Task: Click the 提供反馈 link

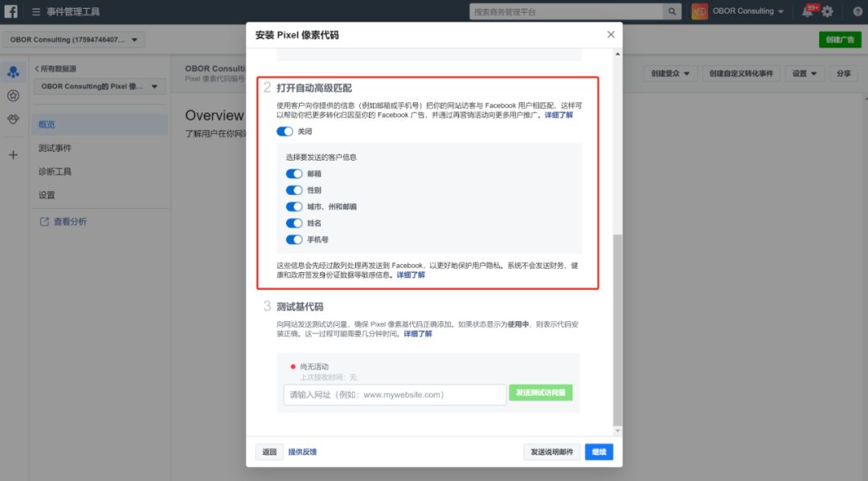Action: click(302, 452)
